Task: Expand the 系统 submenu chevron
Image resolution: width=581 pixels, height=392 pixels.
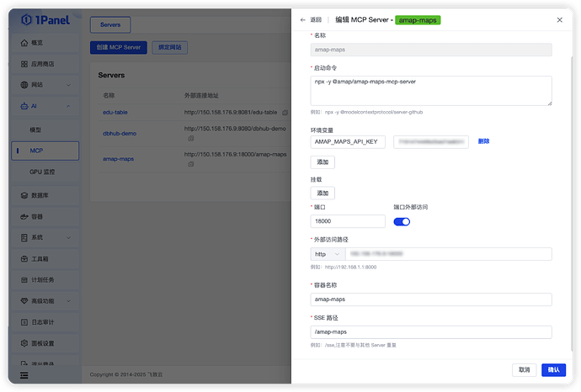Action: [68, 238]
